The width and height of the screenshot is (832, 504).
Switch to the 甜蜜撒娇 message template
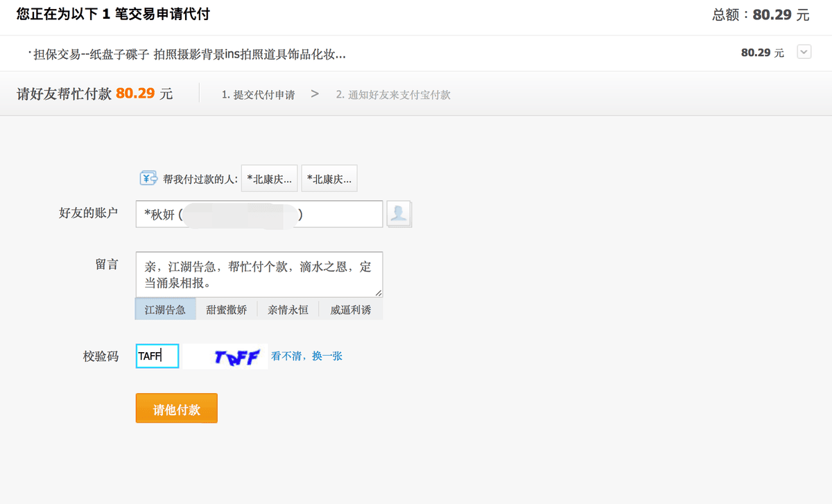pos(226,310)
